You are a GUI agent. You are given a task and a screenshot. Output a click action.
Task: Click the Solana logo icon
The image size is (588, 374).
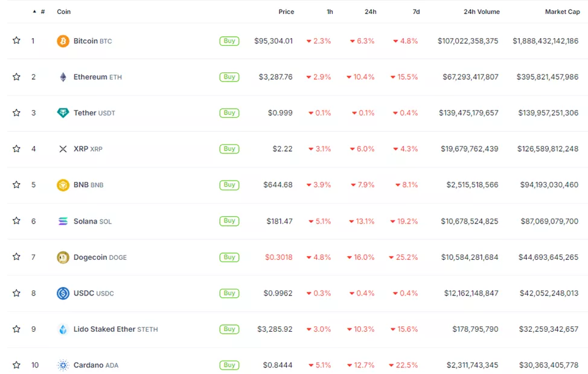tap(63, 221)
